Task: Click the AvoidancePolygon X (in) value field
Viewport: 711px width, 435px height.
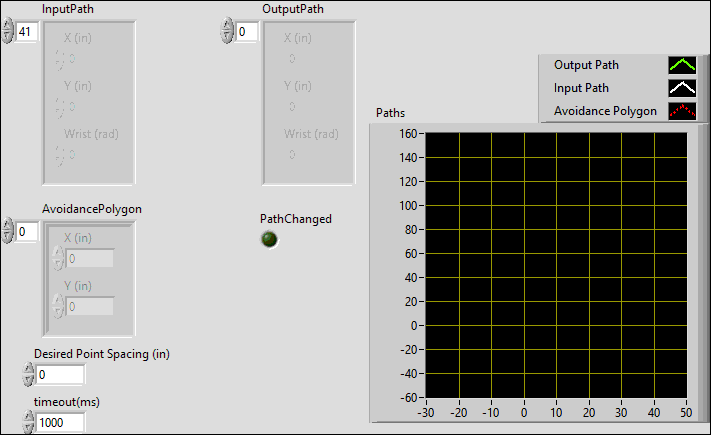Action: pos(90,259)
